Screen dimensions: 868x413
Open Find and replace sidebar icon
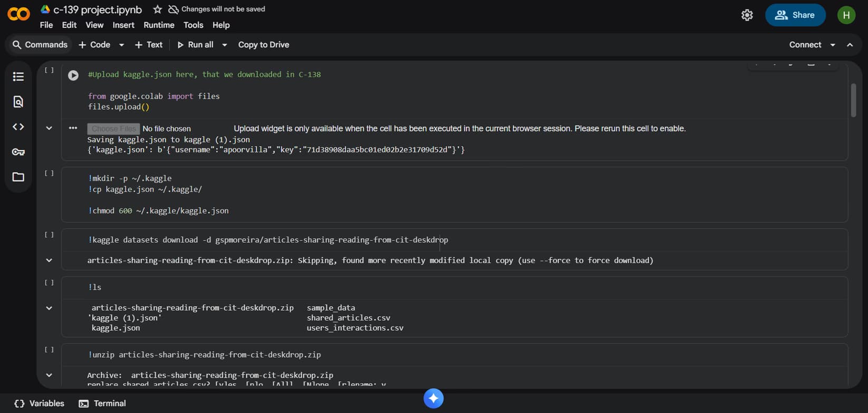click(18, 102)
